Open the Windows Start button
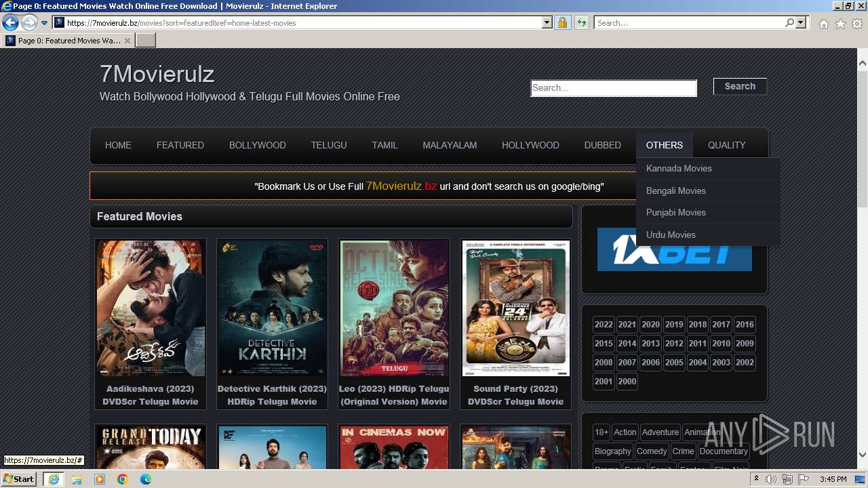Screen dimensions: 868x488 point(19,479)
